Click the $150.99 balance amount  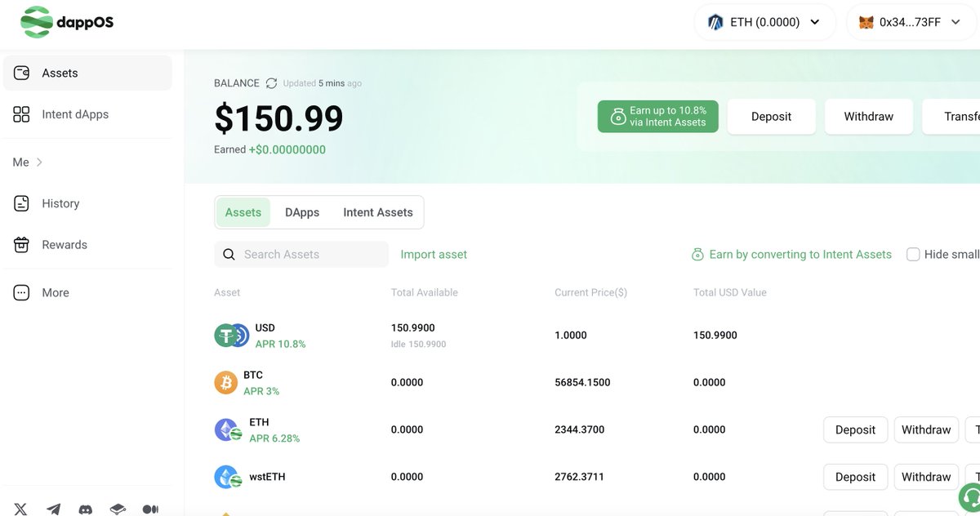coord(278,119)
